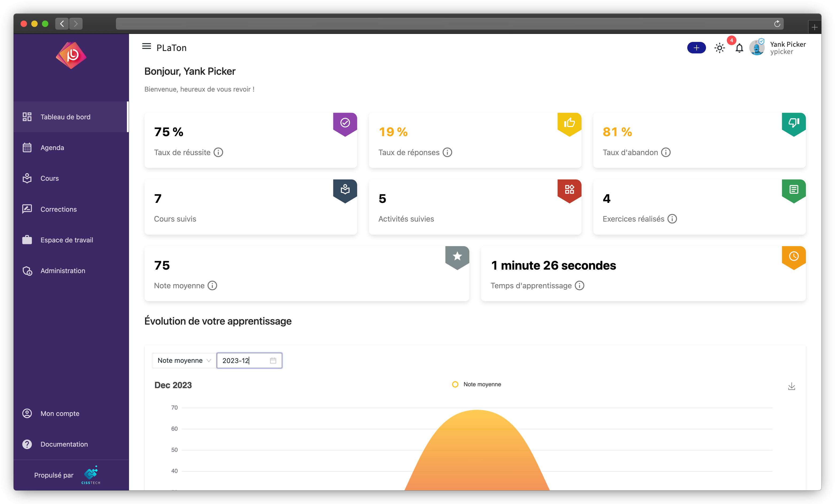Click the blue plus create button

pos(696,48)
